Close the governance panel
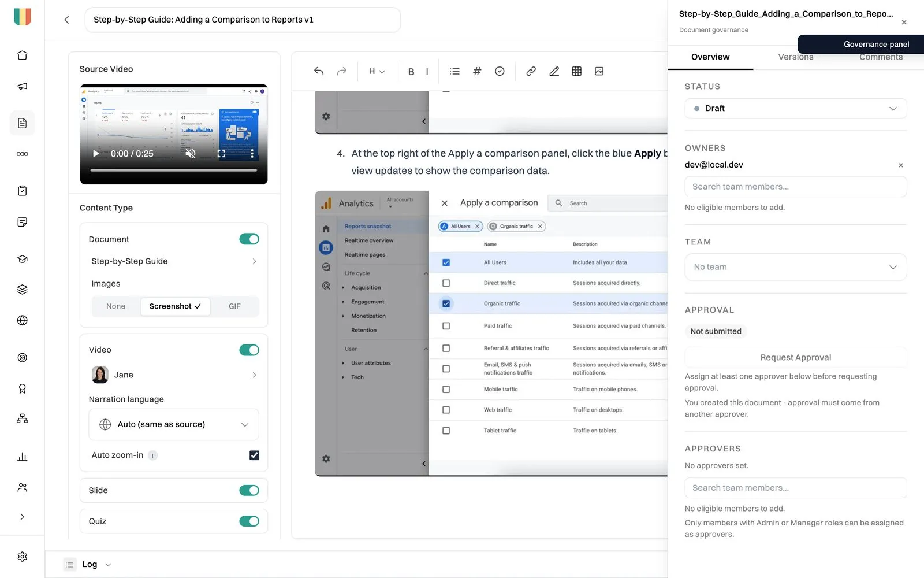Image resolution: width=924 pixels, height=578 pixels. click(904, 22)
